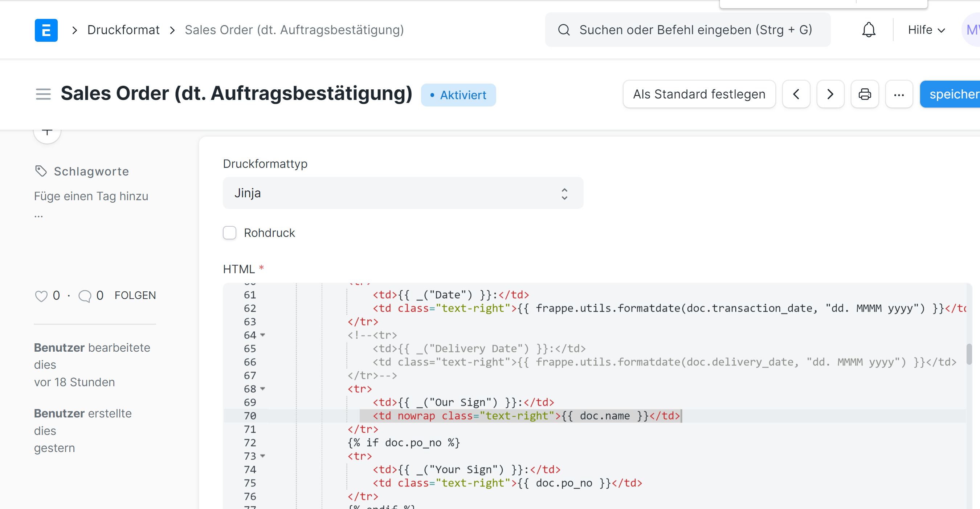Image resolution: width=980 pixels, height=509 pixels.
Task: Click line 69 Our Sign code
Action: 464,403
